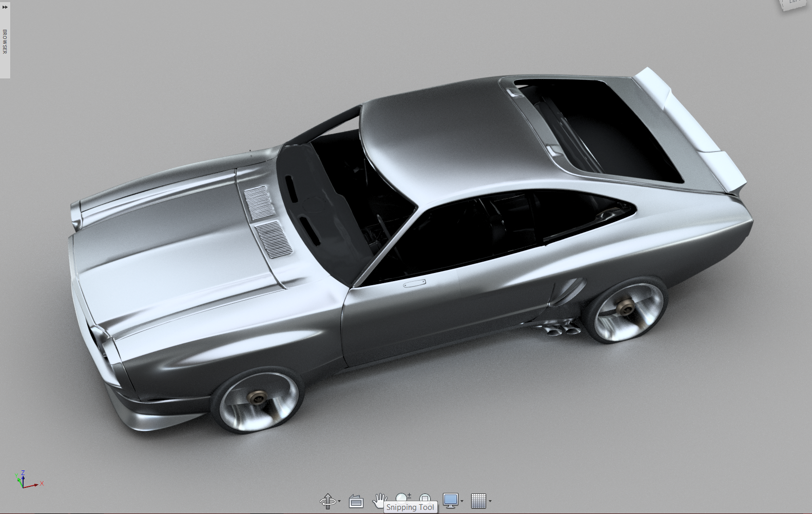The height and width of the screenshot is (514, 812).
Task: Click the vertical BROWSER label
Action: click(x=5, y=42)
